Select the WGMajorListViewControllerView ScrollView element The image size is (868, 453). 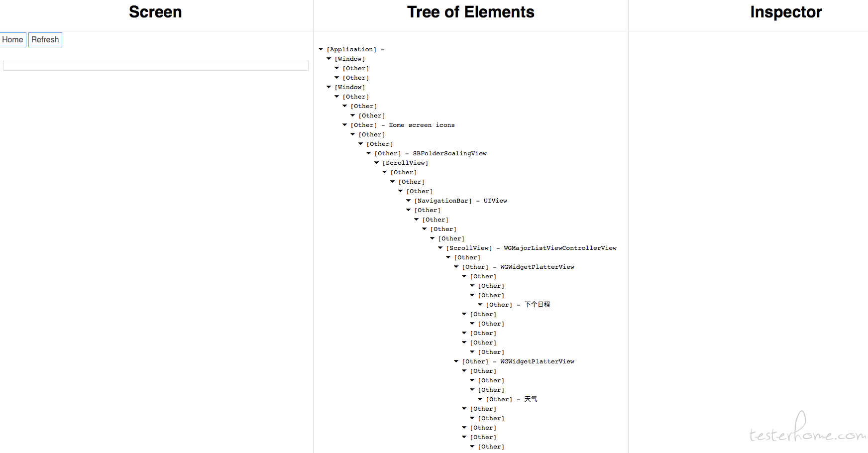coord(531,248)
